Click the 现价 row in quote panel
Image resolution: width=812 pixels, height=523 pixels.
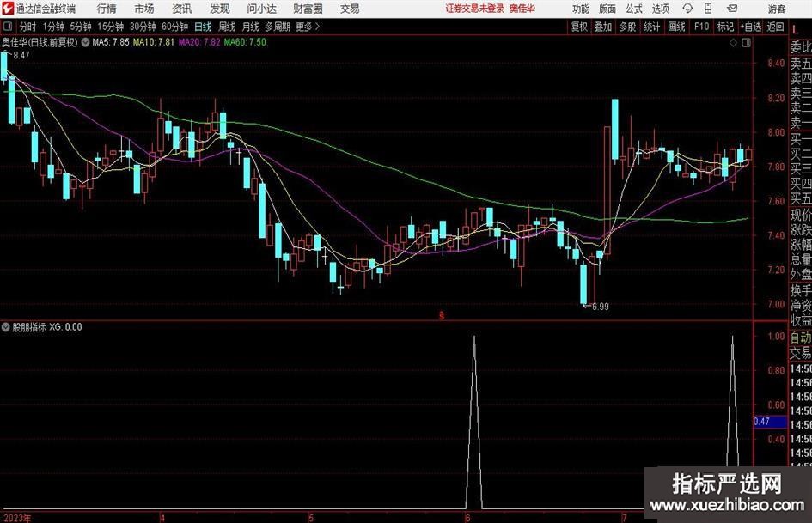click(801, 215)
